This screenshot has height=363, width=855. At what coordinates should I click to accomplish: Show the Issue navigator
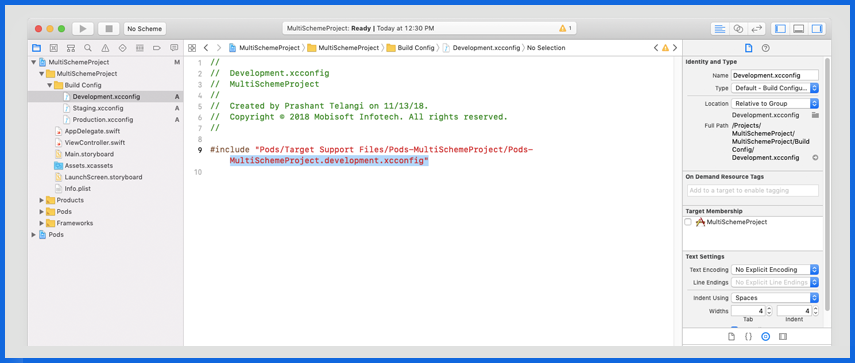click(105, 48)
